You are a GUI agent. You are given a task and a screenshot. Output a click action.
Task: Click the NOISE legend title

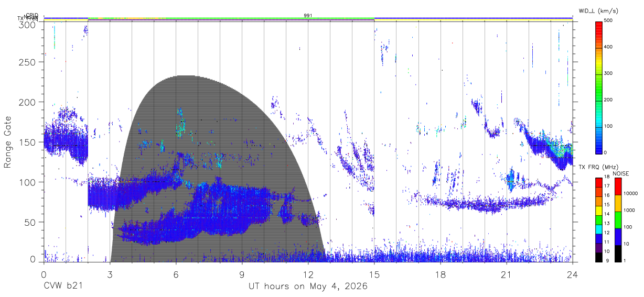point(620,173)
